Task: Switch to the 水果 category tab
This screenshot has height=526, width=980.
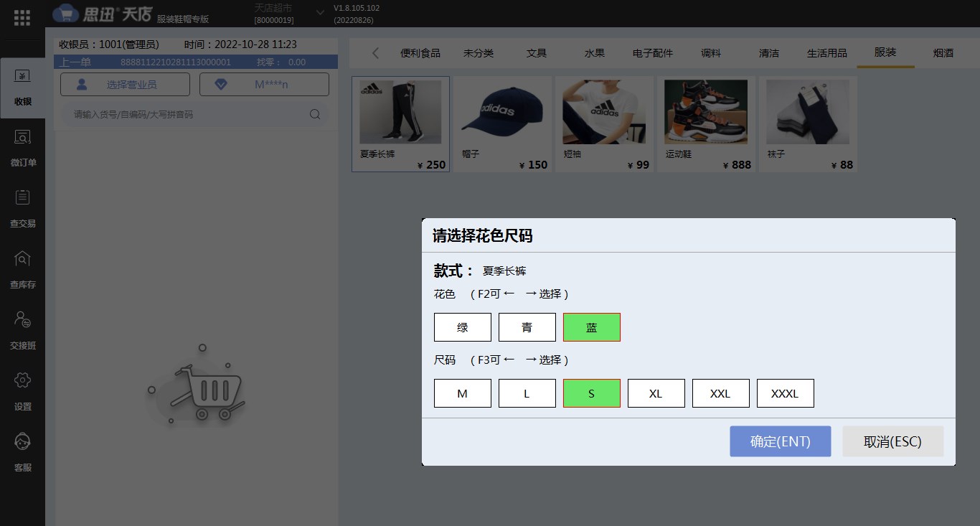Action: click(593, 52)
